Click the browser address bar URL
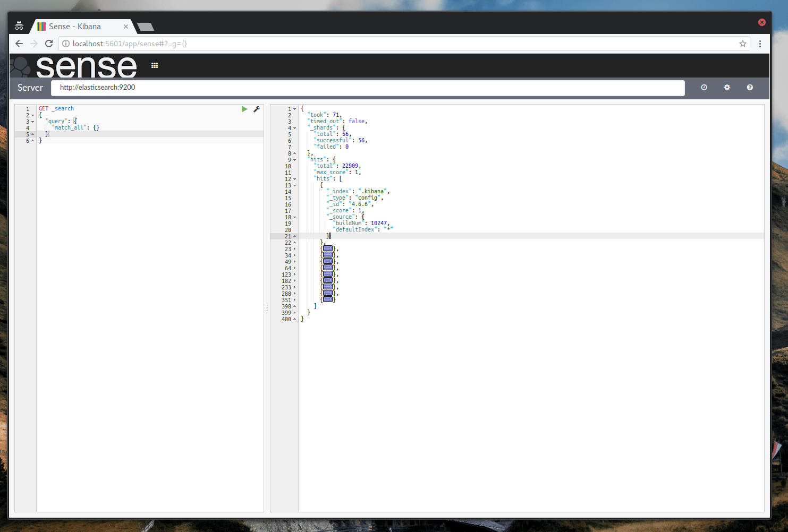788x532 pixels. (x=130, y=44)
